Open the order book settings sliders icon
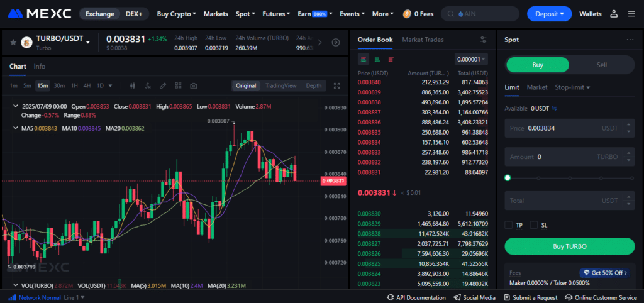The width and height of the screenshot is (644, 303). click(x=484, y=40)
